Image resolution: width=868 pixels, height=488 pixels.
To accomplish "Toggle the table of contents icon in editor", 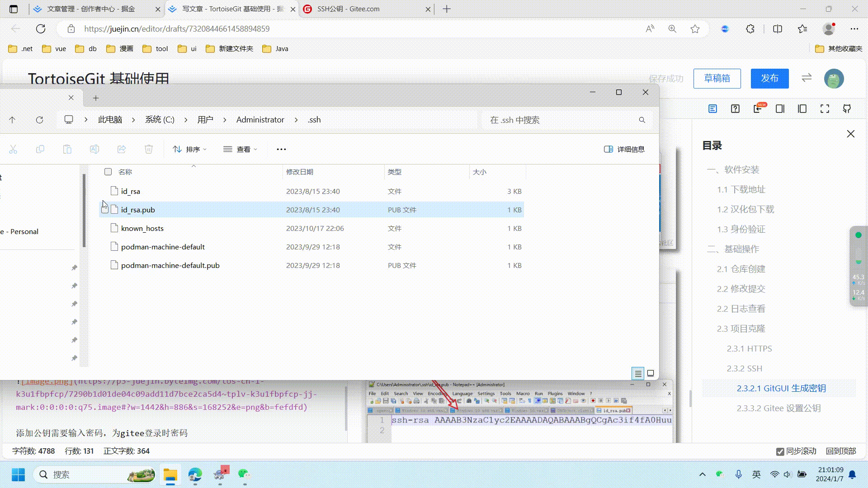I will pos(713,108).
